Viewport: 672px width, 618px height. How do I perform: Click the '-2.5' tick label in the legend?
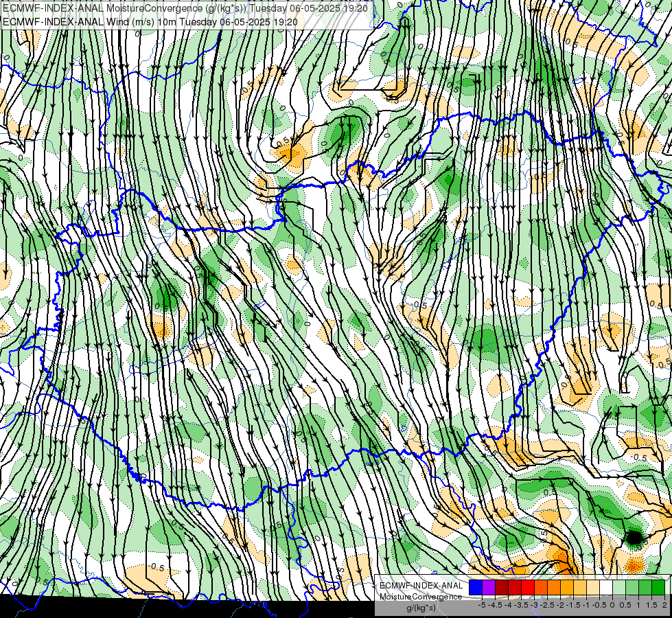pos(548,605)
